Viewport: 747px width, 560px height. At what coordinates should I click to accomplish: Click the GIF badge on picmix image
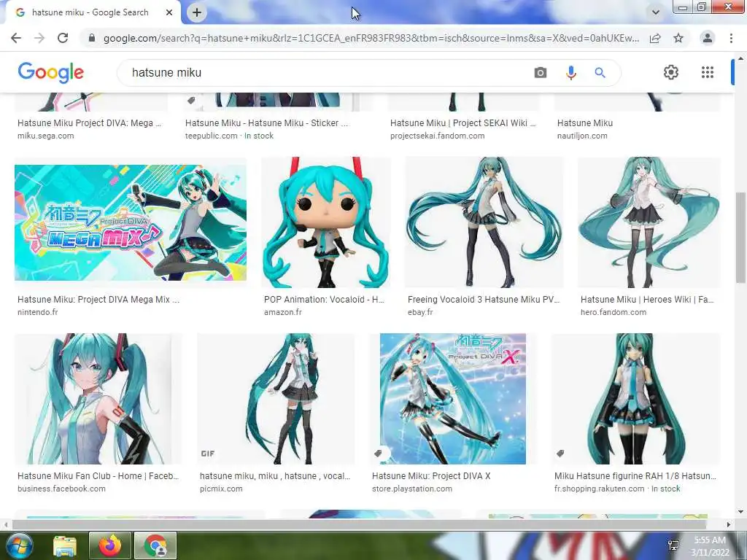[x=208, y=454]
